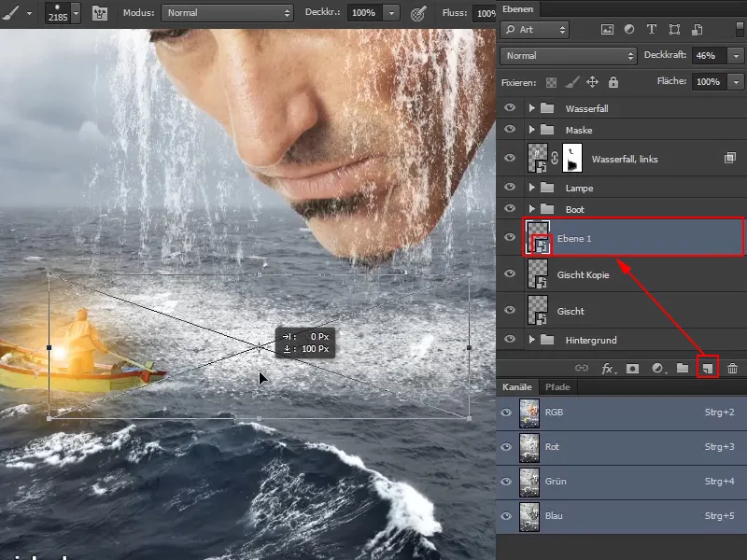The height and width of the screenshot is (560, 747).
Task: Lock all padlock icon
Action: click(x=613, y=82)
